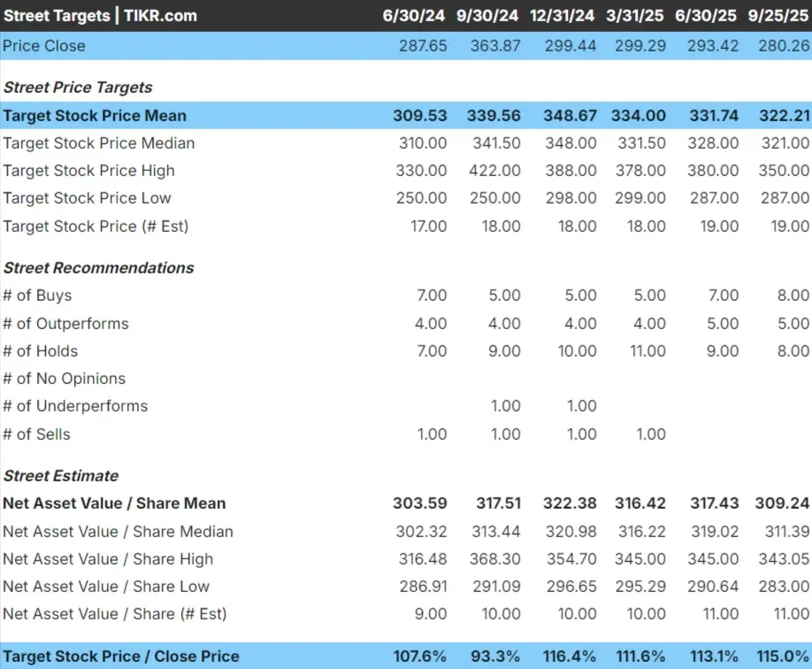Viewport: 812px width, 669px height.
Task: Click Net Asset Value Low value 283.00
Action: pos(784,587)
